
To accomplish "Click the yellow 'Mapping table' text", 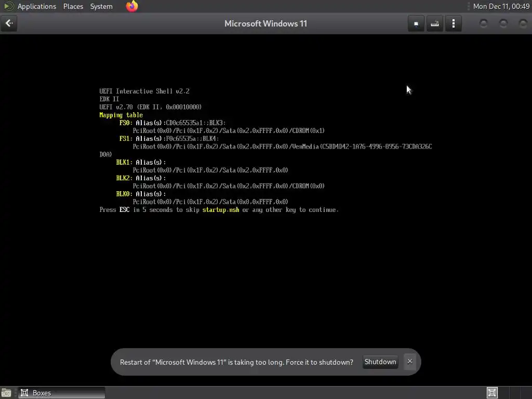I will pyautogui.click(x=121, y=115).
